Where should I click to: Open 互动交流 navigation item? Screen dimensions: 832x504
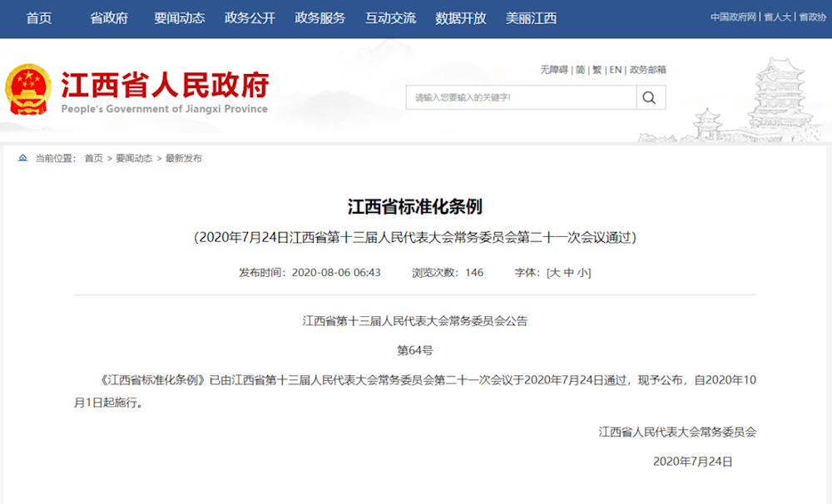click(x=390, y=18)
